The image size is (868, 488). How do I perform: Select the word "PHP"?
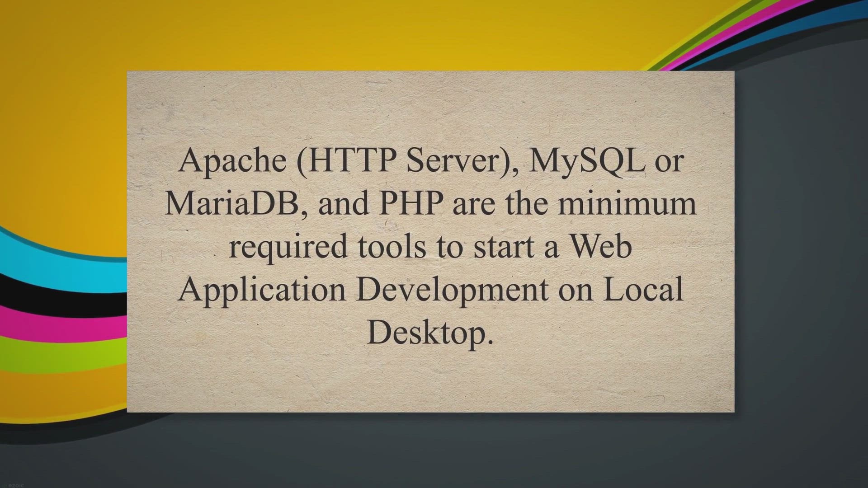[x=411, y=202]
